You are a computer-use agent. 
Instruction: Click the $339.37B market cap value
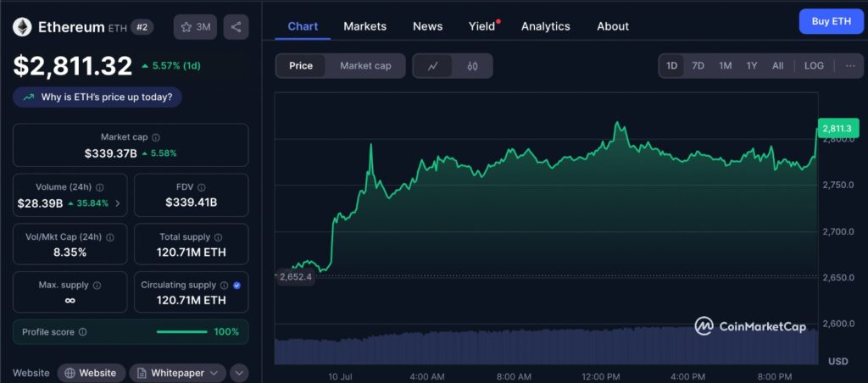(x=111, y=153)
